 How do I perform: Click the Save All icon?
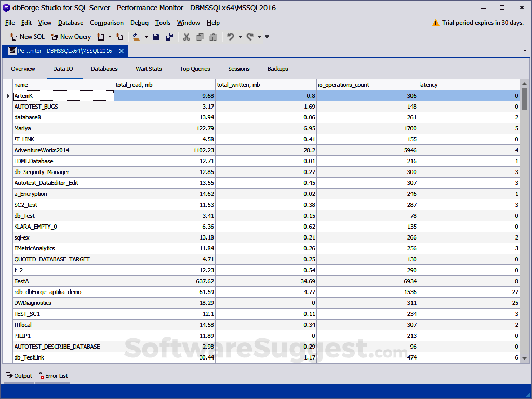168,37
